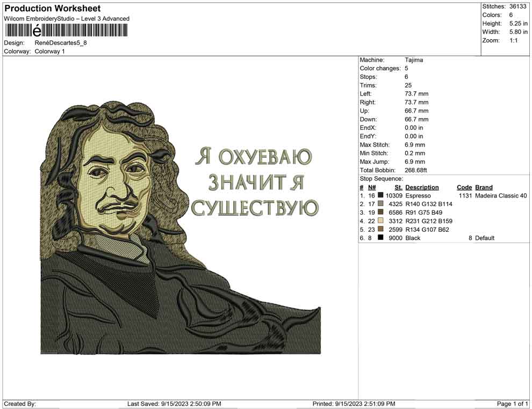The width and height of the screenshot is (532, 409).
Task: Click the Zoom value 1:1
Action: pyautogui.click(x=514, y=40)
